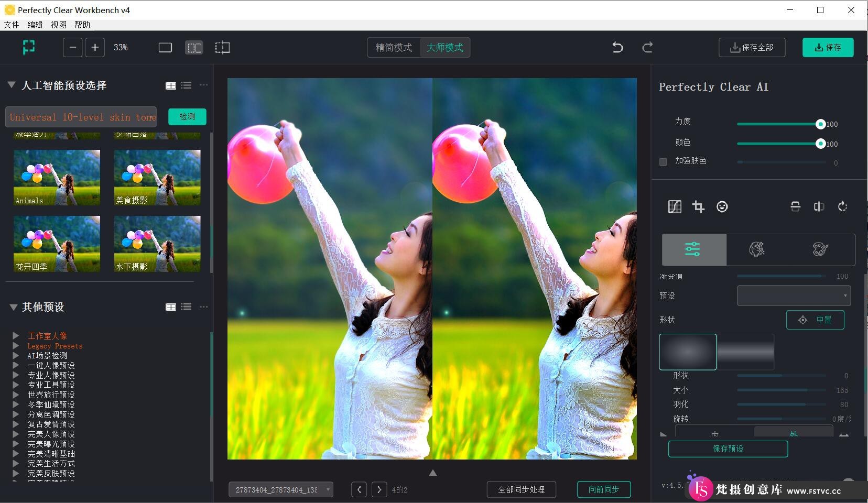Open the adjustment sliders tab
868x503 pixels.
(x=694, y=249)
